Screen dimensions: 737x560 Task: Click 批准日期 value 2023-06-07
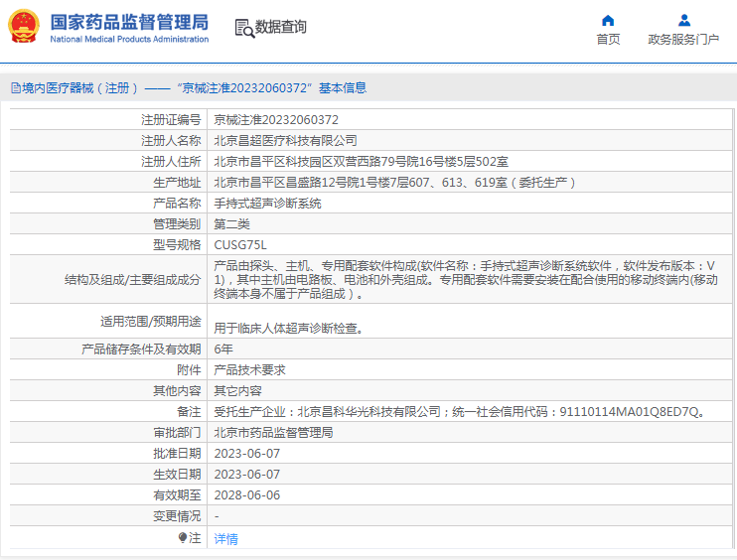246,454
